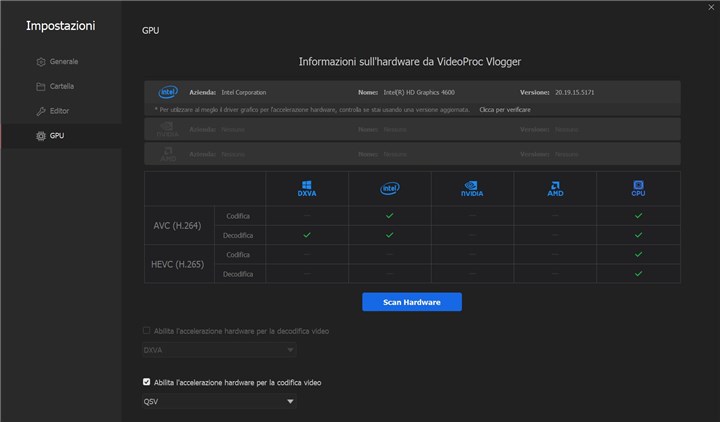Close the Impostazioni window
This screenshot has height=422, width=720.
(x=710, y=7)
